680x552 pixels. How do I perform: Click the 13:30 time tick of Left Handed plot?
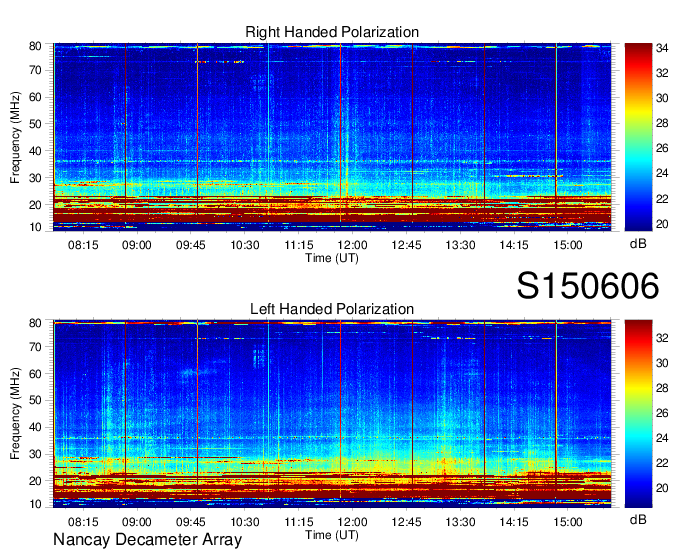[461, 522]
